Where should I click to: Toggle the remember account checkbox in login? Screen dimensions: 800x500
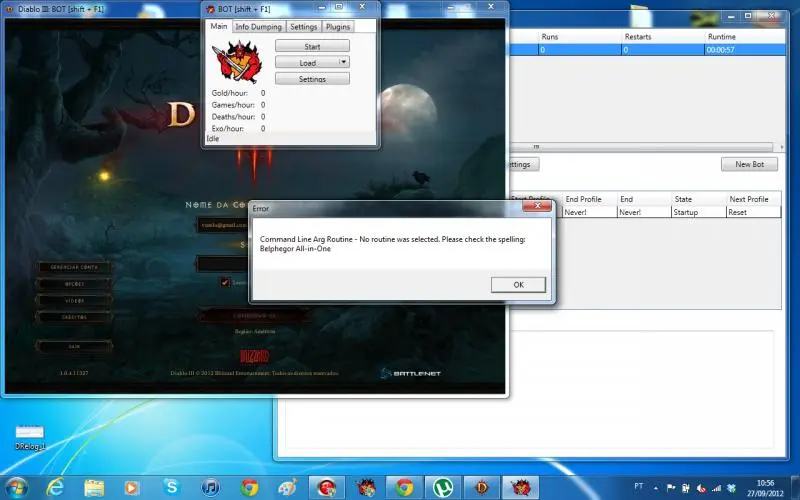tap(225, 282)
